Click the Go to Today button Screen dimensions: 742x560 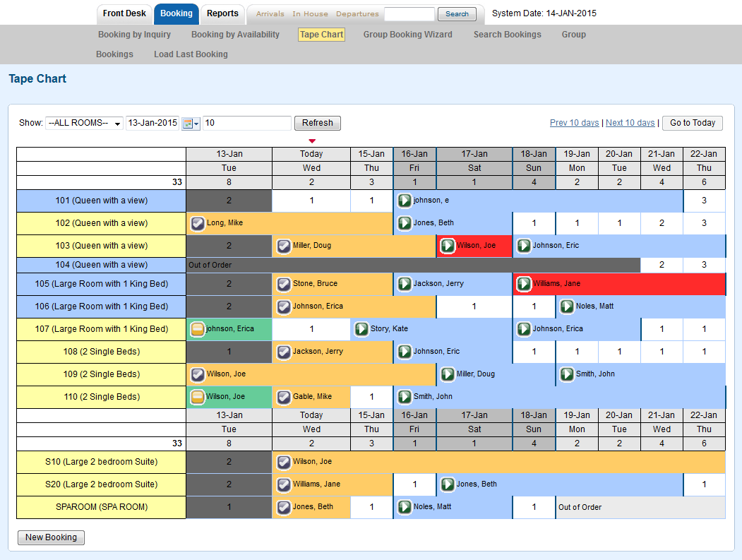tap(692, 123)
